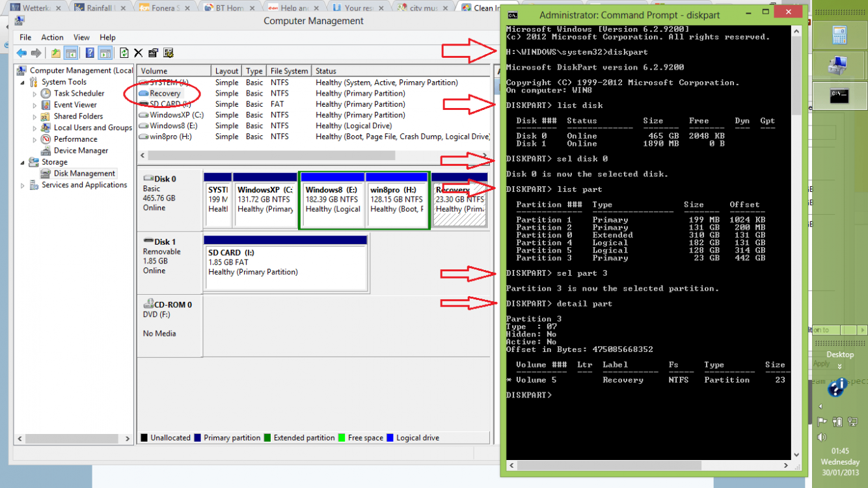Sort by the File System column header

click(289, 71)
